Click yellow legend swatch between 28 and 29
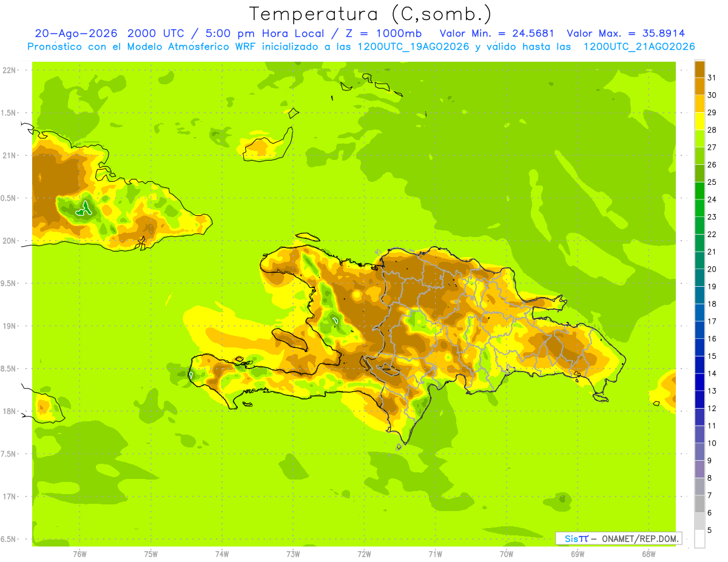Image resolution: width=728 pixels, height=562 pixels. 699,121
